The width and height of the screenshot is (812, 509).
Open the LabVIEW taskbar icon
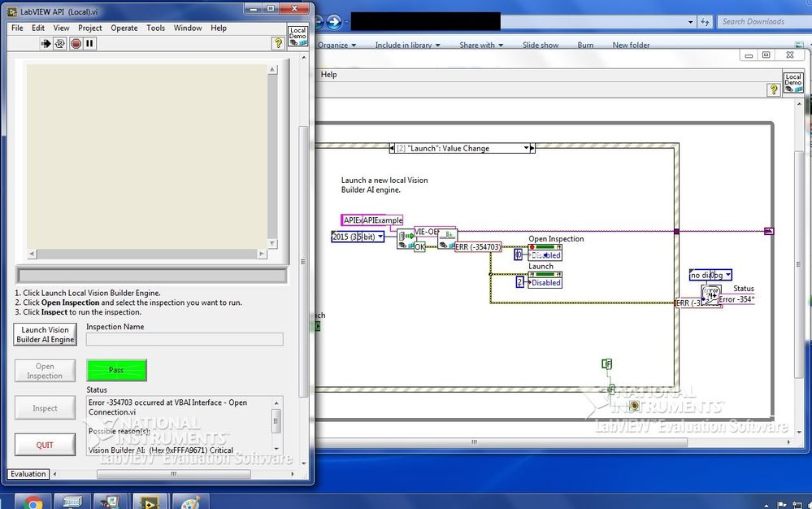point(149,502)
